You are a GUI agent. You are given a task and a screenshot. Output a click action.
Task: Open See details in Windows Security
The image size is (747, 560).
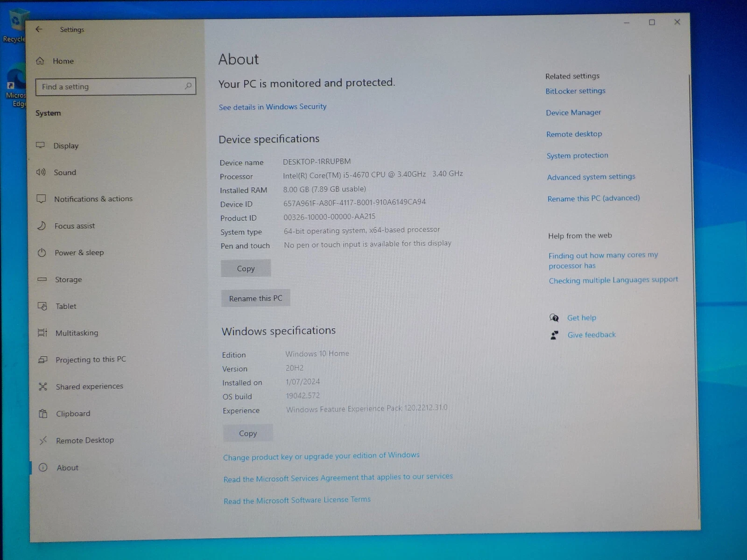pos(273,107)
